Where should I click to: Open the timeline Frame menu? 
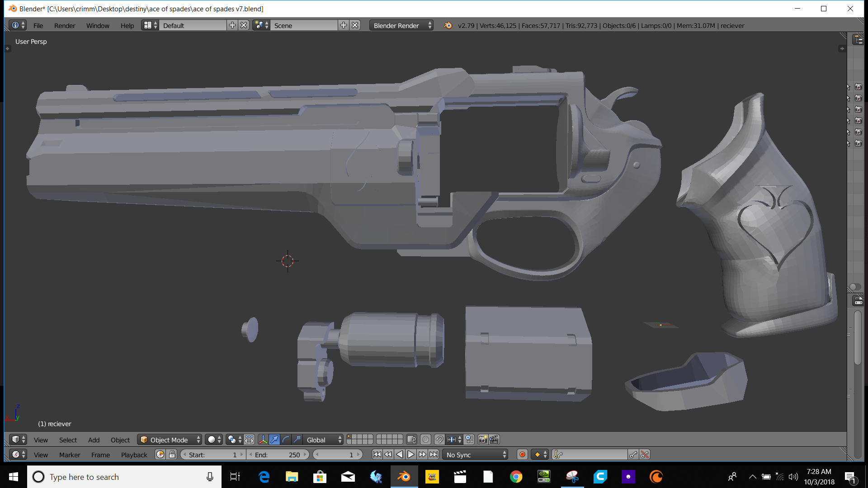pyautogui.click(x=100, y=455)
